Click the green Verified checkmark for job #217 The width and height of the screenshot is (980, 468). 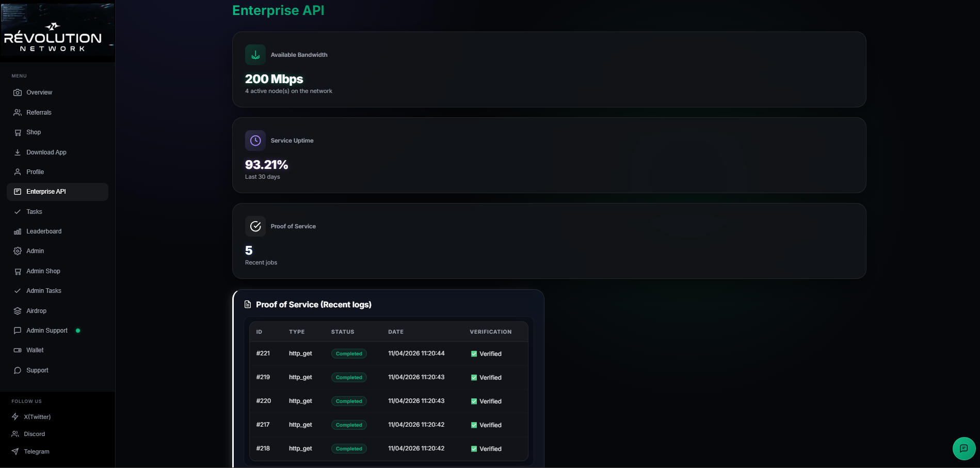[x=474, y=425]
